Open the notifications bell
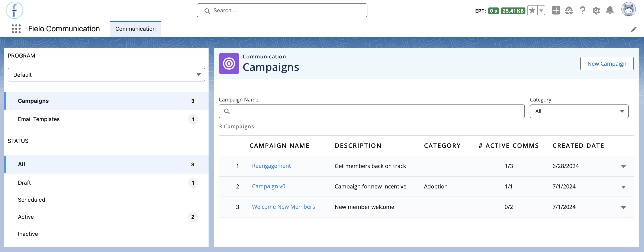This screenshot has width=644, height=252. [x=610, y=10]
